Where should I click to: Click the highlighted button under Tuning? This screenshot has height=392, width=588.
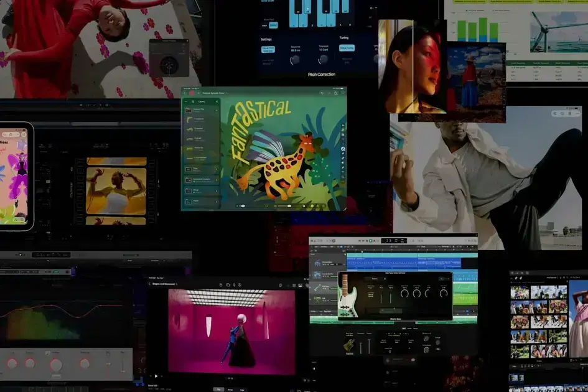[347, 48]
